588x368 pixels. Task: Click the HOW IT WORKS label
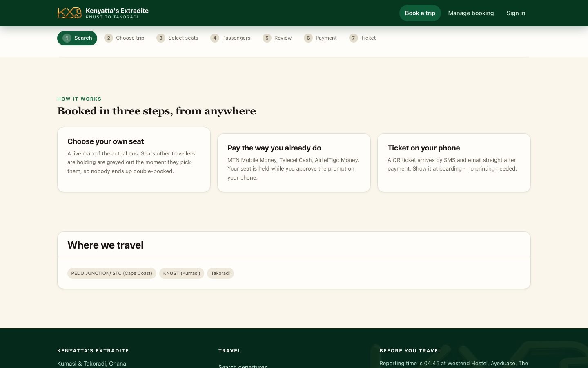(x=79, y=99)
